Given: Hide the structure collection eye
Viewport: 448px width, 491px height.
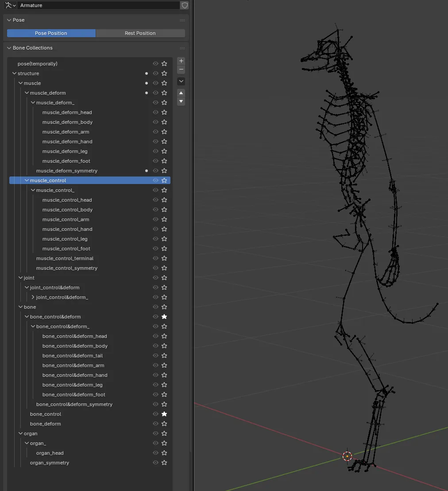Looking at the screenshot, I should [155, 73].
